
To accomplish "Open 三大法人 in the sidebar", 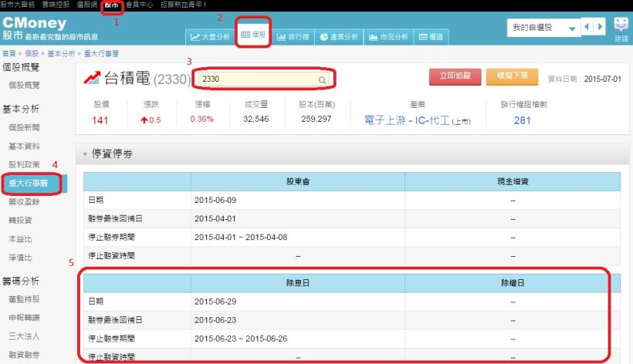I will pyautogui.click(x=24, y=336).
